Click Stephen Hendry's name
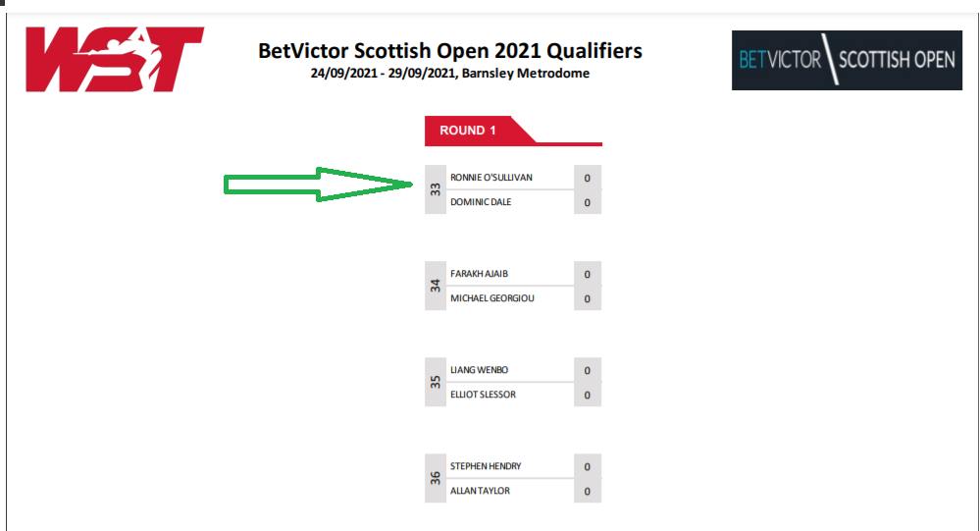Viewport: 980px width, 531px height. point(486,466)
